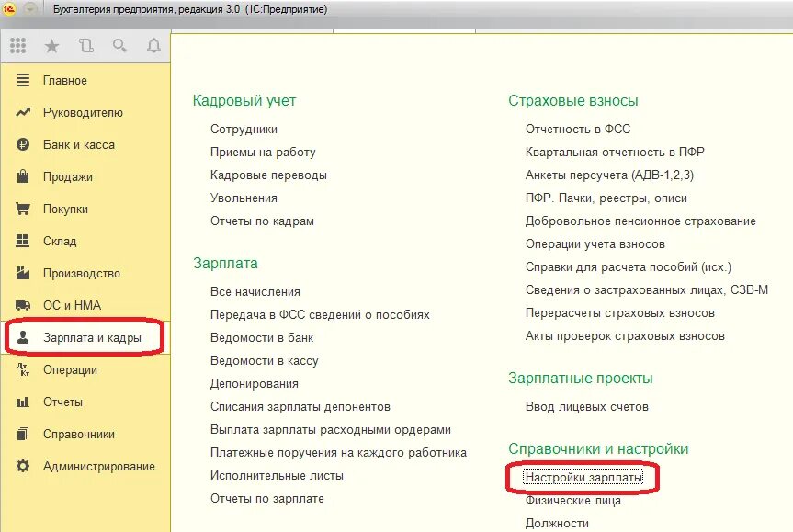Open History icon in top toolbar
This screenshot has width=793, height=532.
86,46
